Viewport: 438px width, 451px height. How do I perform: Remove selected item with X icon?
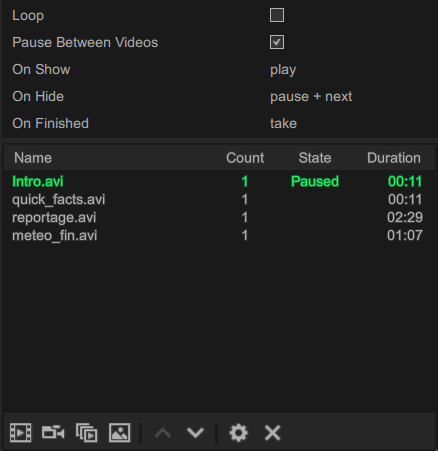click(x=272, y=433)
